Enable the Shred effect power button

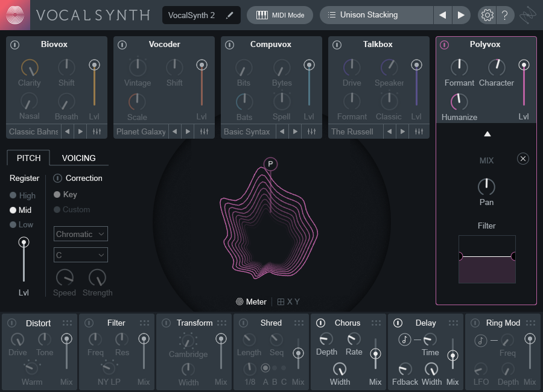(244, 323)
